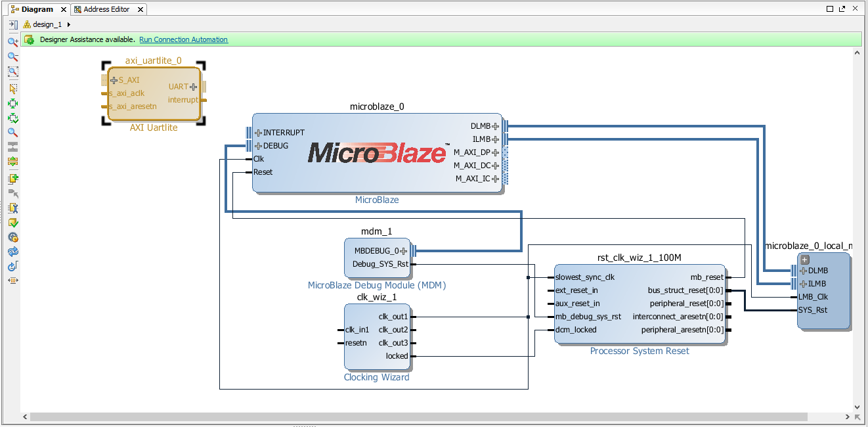The width and height of the screenshot is (868, 427).
Task: Click the Zoom Fit toolbar icon
Action: (x=12, y=72)
